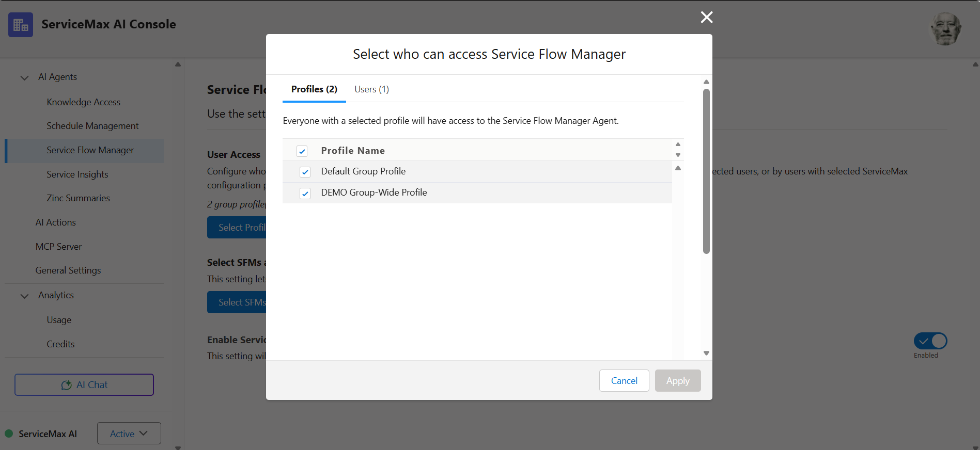
Task: Open the user avatar profile picture
Action: pos(945,29)
